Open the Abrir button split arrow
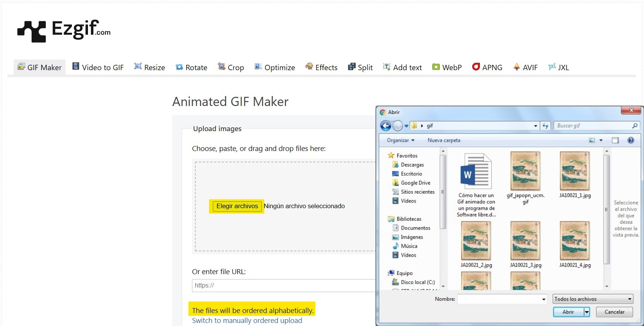The width and height of the screenshot is (644, 326). click(587, 312)
